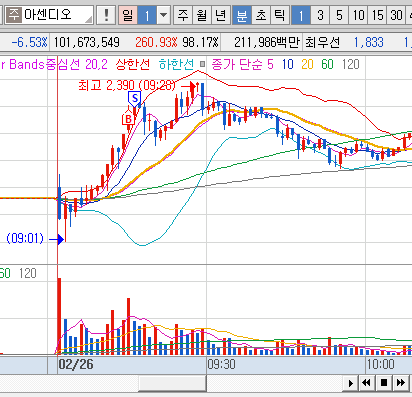This screenshot has height=397, width=412.
Task: Stop chart replay with the square button
Action: click(384, 383)
